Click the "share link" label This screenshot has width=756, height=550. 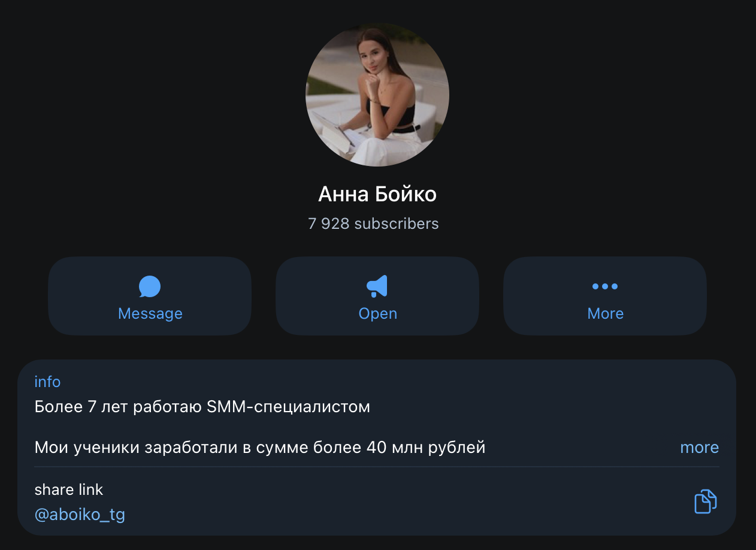coord(69,489)
